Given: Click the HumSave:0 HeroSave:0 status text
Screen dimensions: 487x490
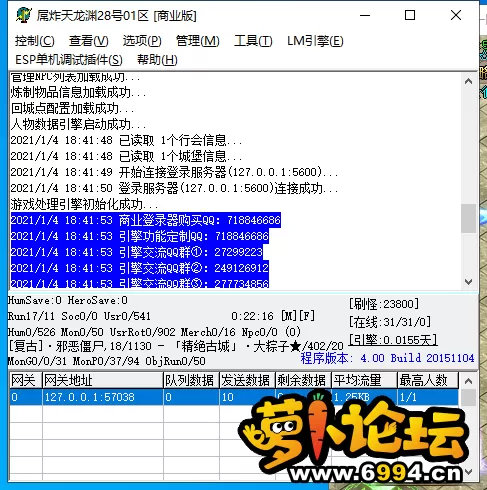Looking at the screenshot, I should point(68,300).
